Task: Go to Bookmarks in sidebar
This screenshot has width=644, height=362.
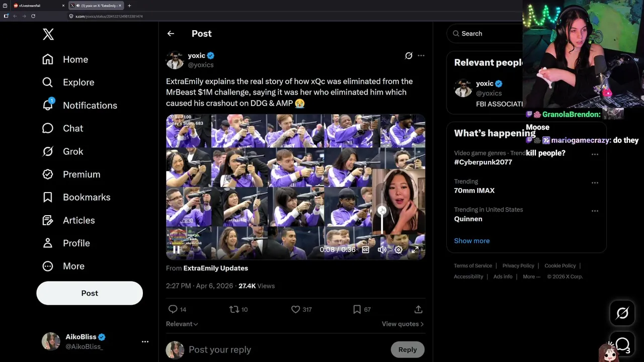Action: 48,197
